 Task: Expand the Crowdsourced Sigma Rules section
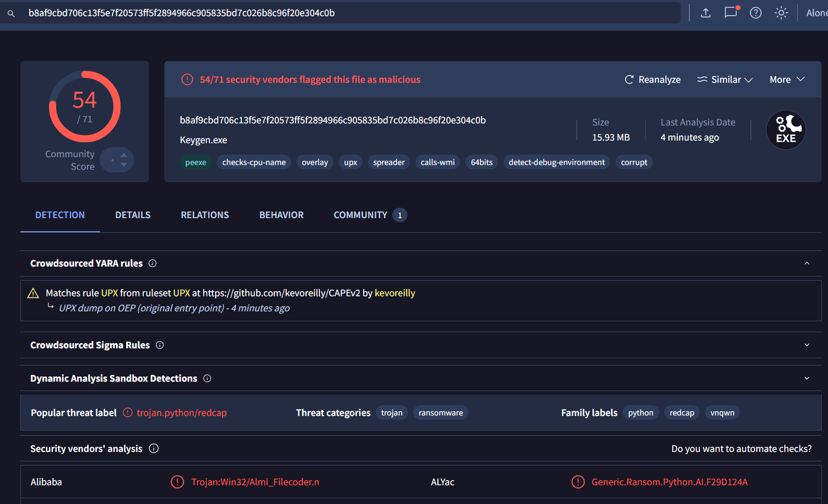tap(807, 345)
